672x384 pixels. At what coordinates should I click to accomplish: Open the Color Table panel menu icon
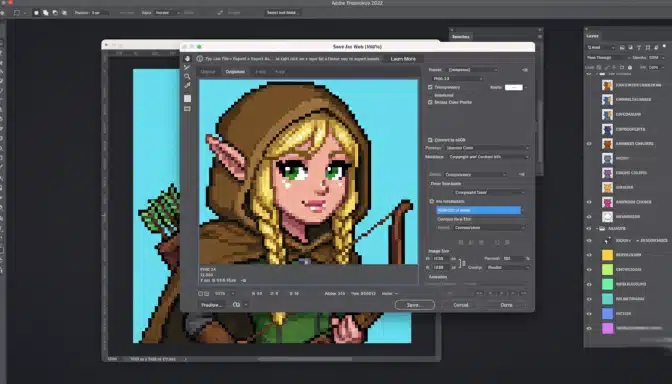pyautogui.click(x=522, y=174)
